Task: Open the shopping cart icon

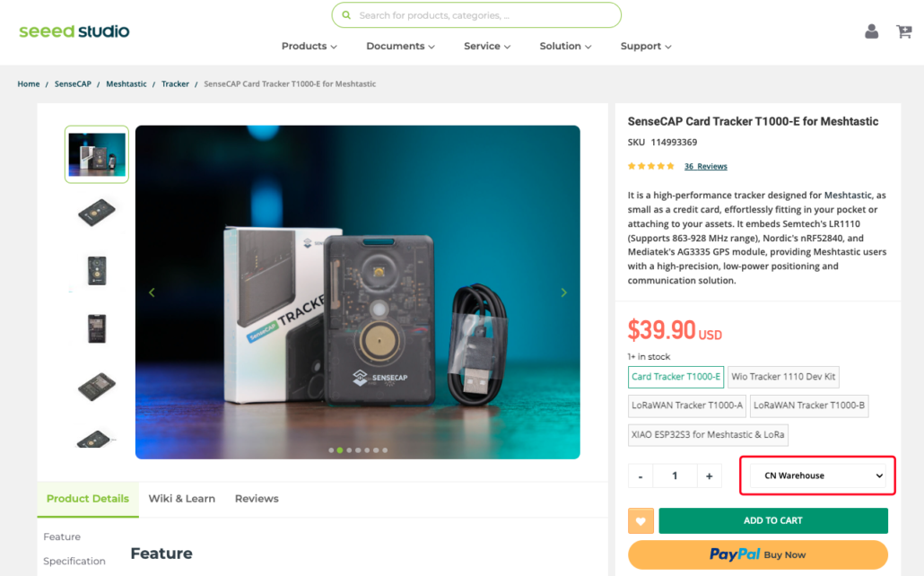Action: 903,31
